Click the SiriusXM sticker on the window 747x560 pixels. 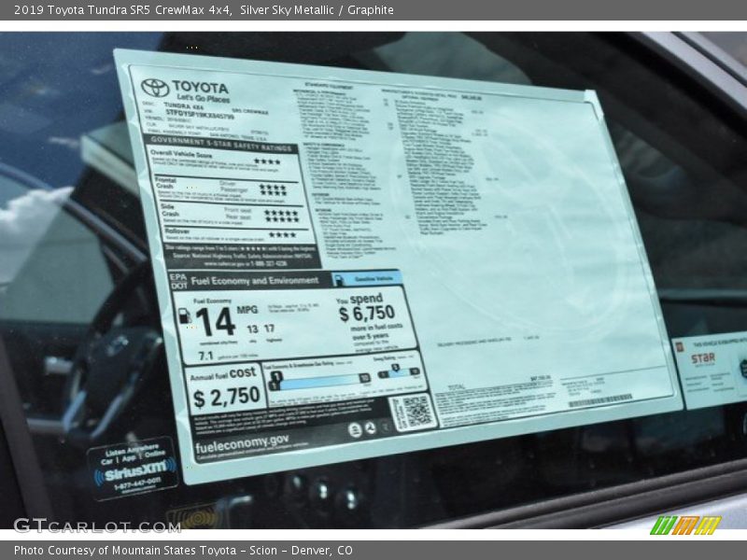pos(133,469)
